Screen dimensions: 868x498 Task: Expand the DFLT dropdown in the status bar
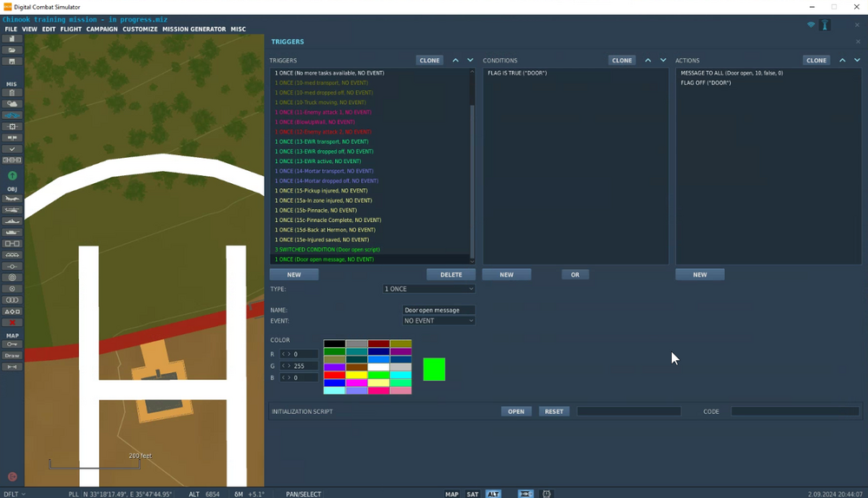pos(15,495)
